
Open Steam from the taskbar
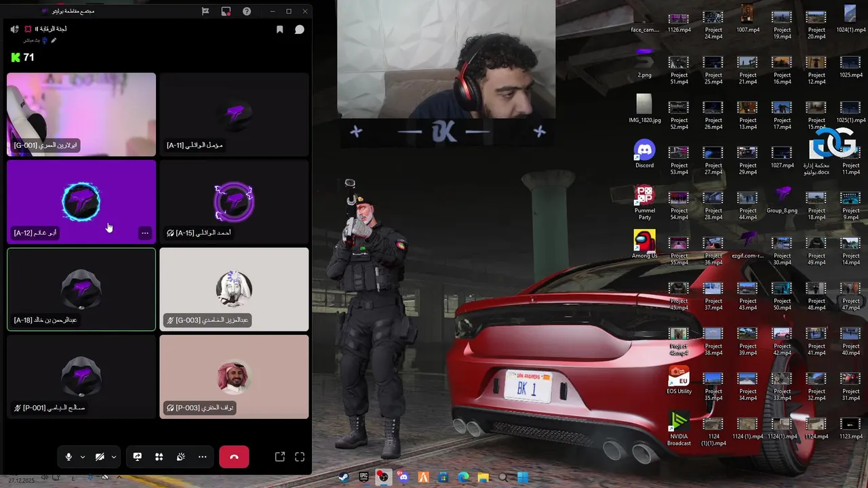pyautogui.click(x=343, y=477)
